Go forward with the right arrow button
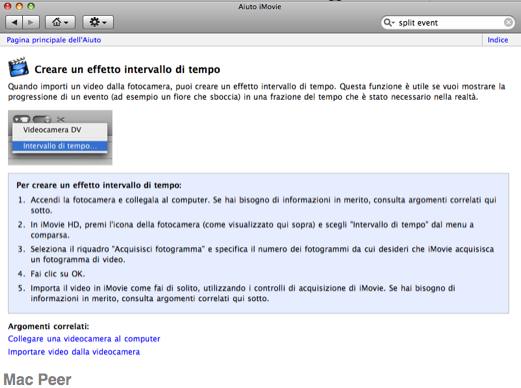This screenshot has height=388, width=521. point(31,22)
